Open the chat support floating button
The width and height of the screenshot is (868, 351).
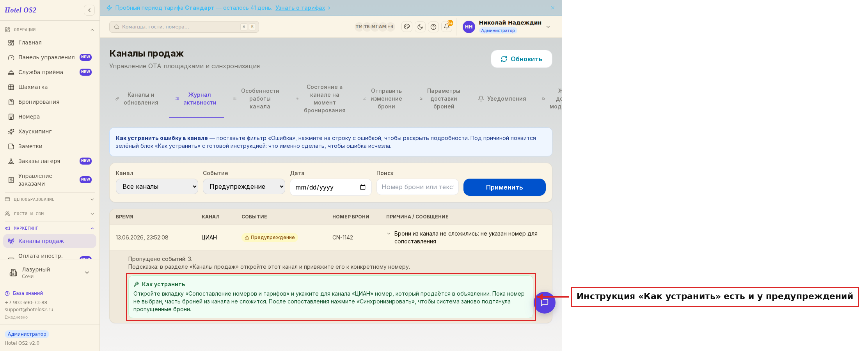click(x=545, y=303)
